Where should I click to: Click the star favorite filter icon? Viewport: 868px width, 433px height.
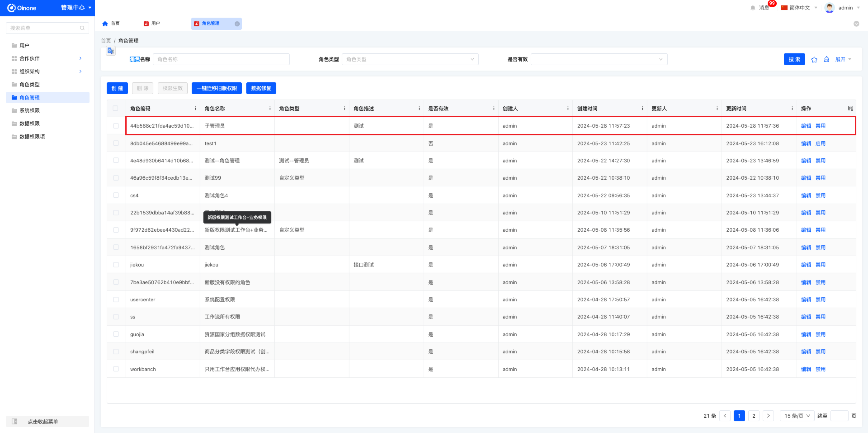pyautogui.click(x=814, y=59)
